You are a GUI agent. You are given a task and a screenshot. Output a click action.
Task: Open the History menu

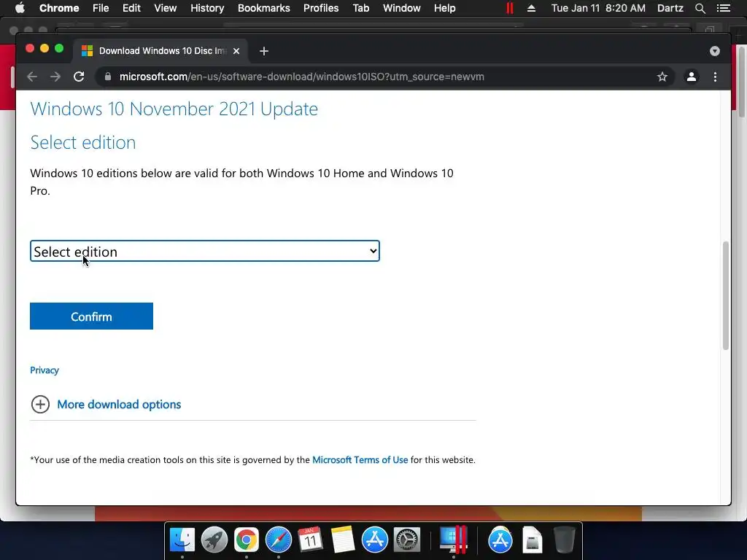click(207, 8)
